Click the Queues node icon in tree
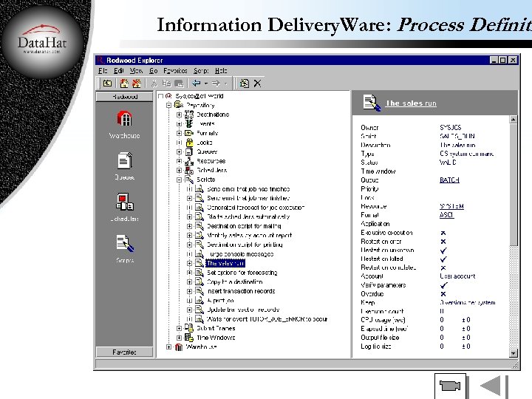This screenshot has height=399, width=532. (189, 151)
